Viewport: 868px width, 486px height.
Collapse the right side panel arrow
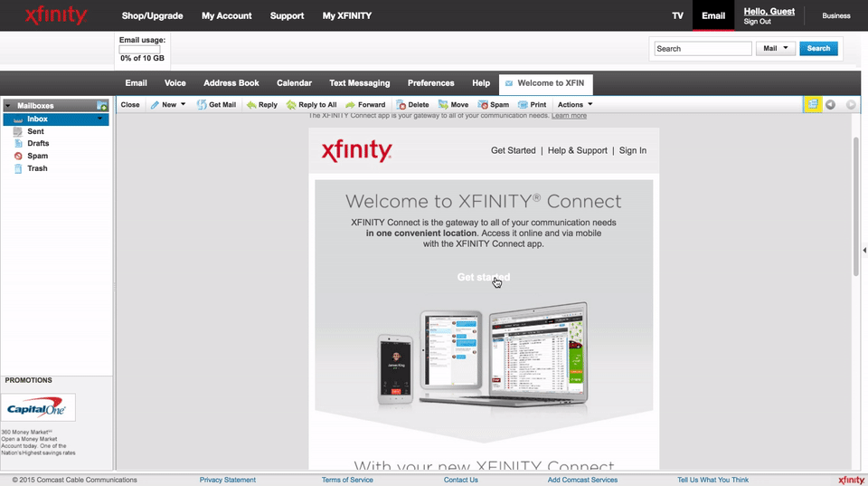pos(864,251)
